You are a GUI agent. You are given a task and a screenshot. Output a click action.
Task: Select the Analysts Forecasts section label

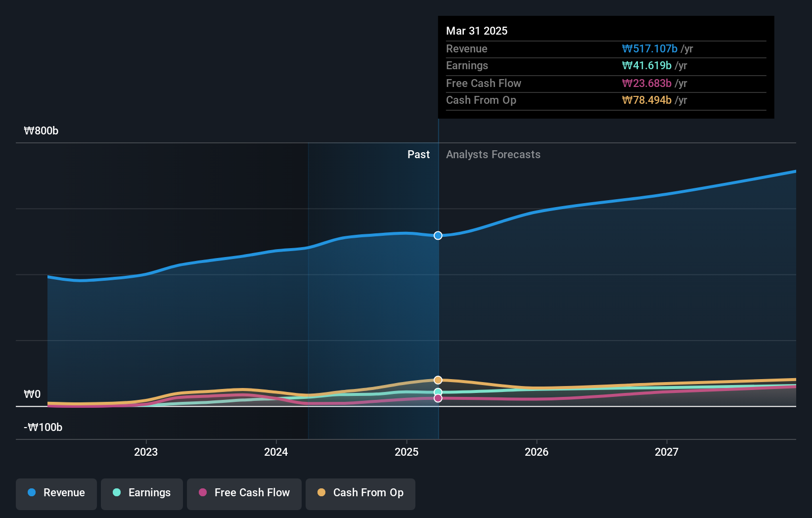(x=493, y=154)
